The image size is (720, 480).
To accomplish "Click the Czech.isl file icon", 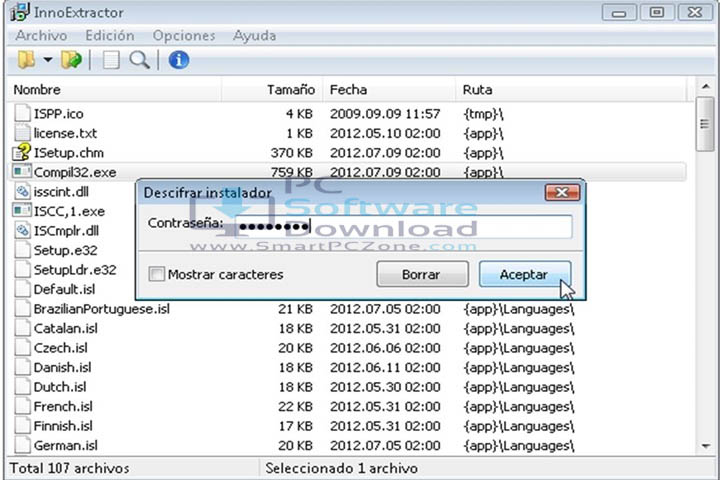I will [22, 347].
